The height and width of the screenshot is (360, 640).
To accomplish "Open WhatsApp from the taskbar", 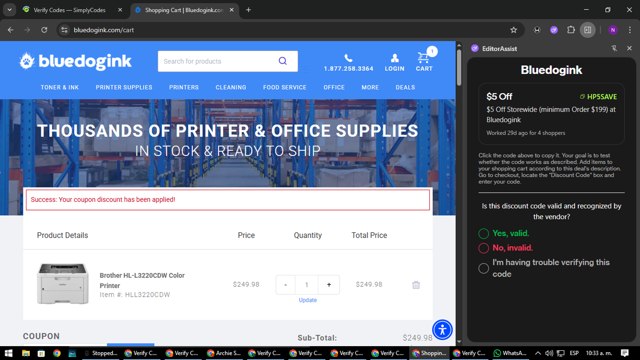I will click(510, 353).
